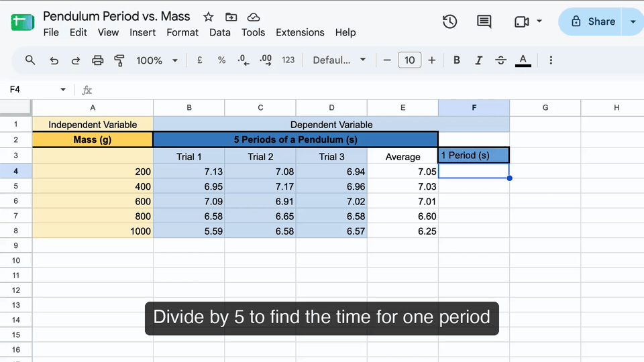Open the View menu
The image size is (644, 362).
108,32
